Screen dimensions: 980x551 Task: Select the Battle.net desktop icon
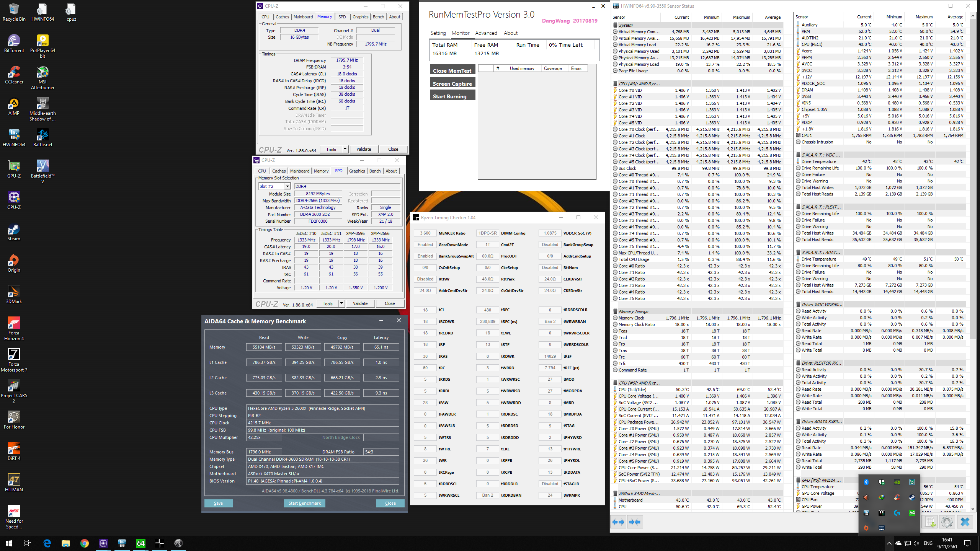pyautogui.click(x=42, y=138)
